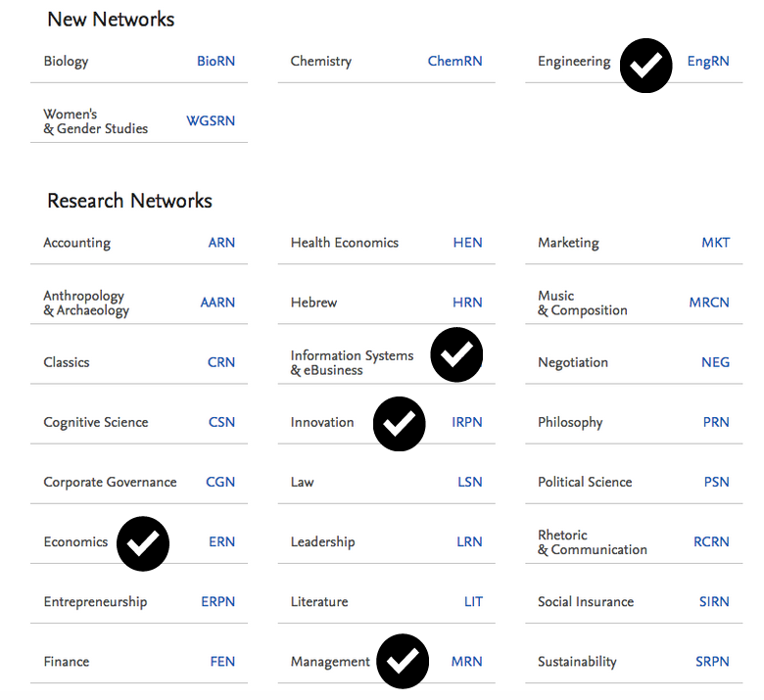Click the PSN Political Science link
Screen dimensions: 764x700
pos(716,483)
